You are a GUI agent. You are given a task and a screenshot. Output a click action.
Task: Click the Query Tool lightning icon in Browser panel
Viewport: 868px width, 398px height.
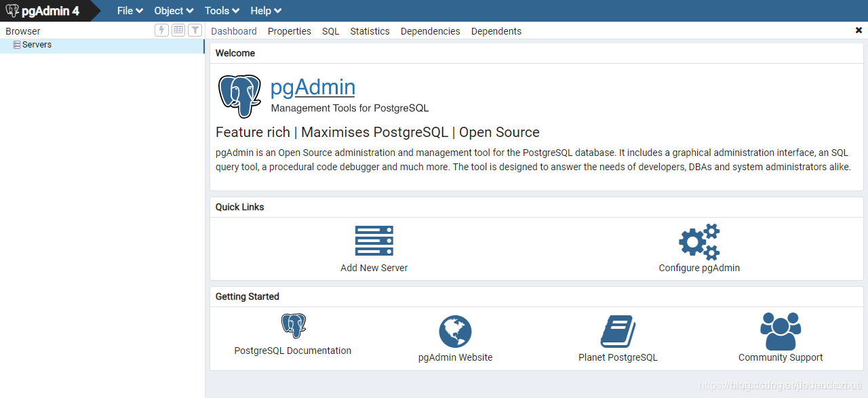click(161, 30)
